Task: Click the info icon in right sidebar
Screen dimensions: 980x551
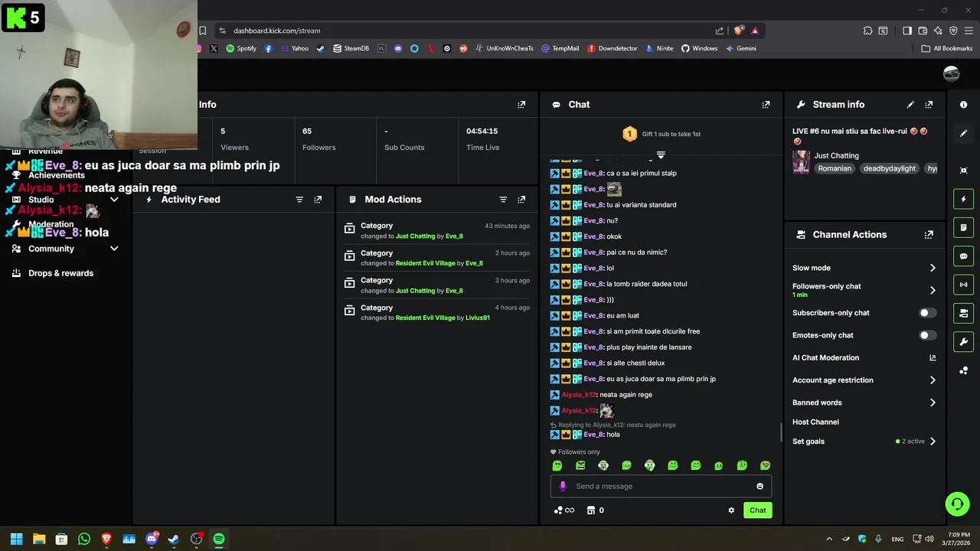Action: [x=963, y=105]
